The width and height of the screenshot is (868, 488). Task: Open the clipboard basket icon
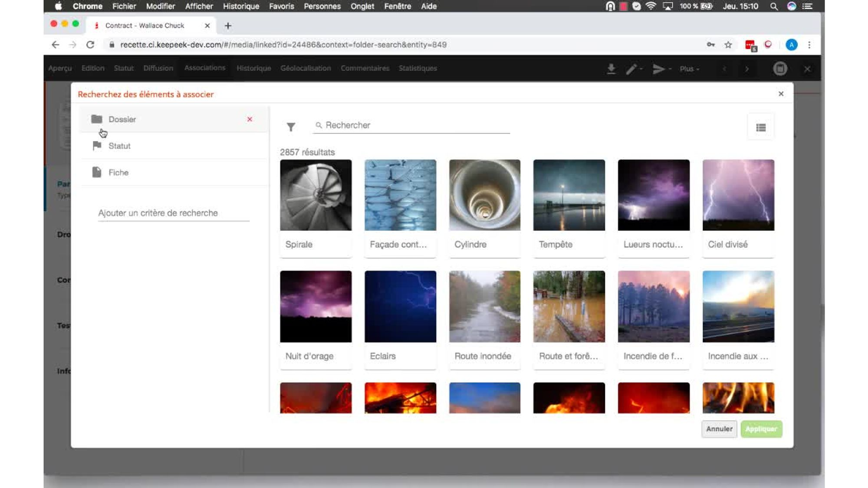pyautogui.click(x=780, y=69)
